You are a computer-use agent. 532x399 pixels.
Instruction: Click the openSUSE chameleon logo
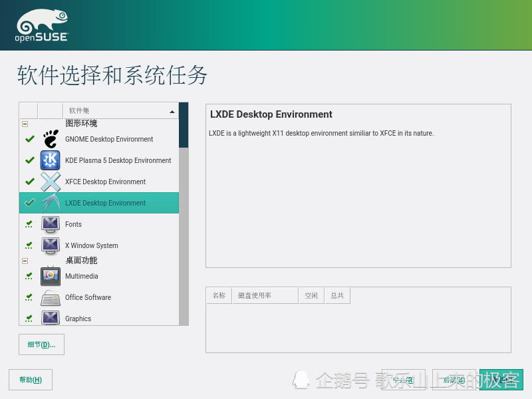click(42, 25)
